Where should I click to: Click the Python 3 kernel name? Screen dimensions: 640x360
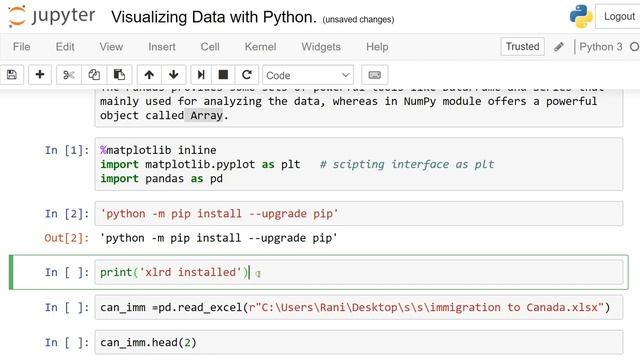(601, 47)
